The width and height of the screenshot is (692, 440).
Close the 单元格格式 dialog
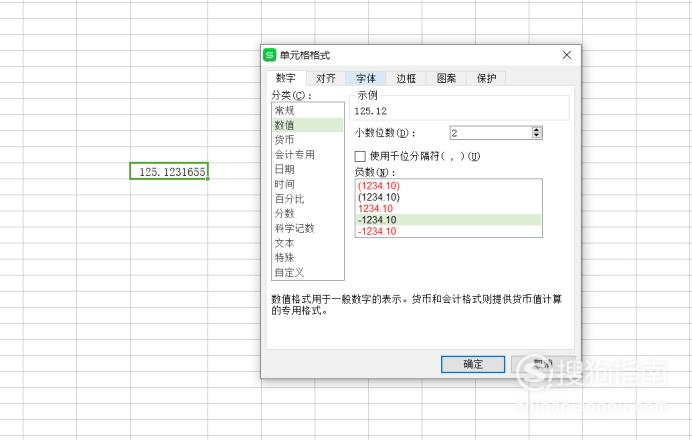pyautogui.click(x=567, y=55)
